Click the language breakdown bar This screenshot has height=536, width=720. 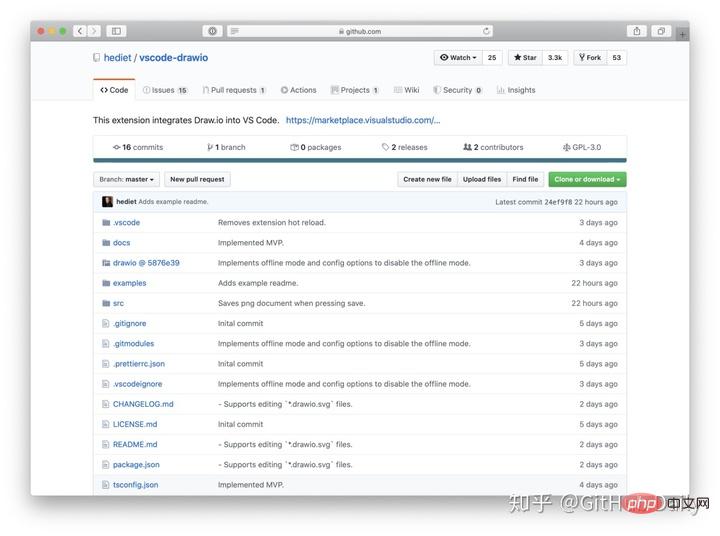pos(360,160)
